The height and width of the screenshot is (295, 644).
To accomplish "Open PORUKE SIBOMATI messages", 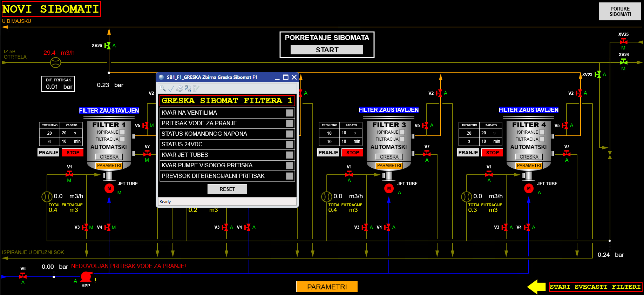I will tap(620, 12).
